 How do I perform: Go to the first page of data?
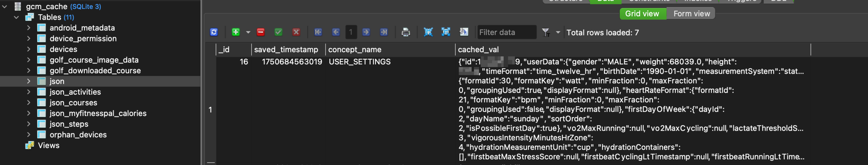pos(318,32)
